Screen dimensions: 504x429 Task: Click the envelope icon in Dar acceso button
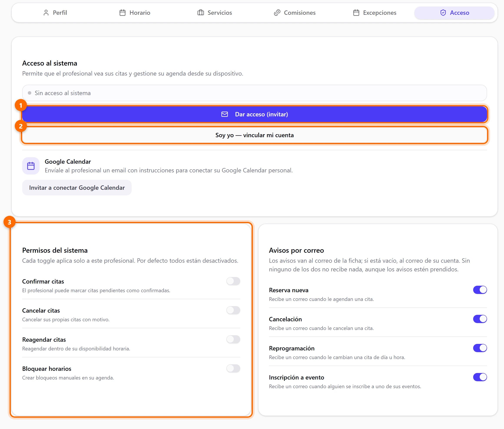pyautogui.click(x=224, y=114)
